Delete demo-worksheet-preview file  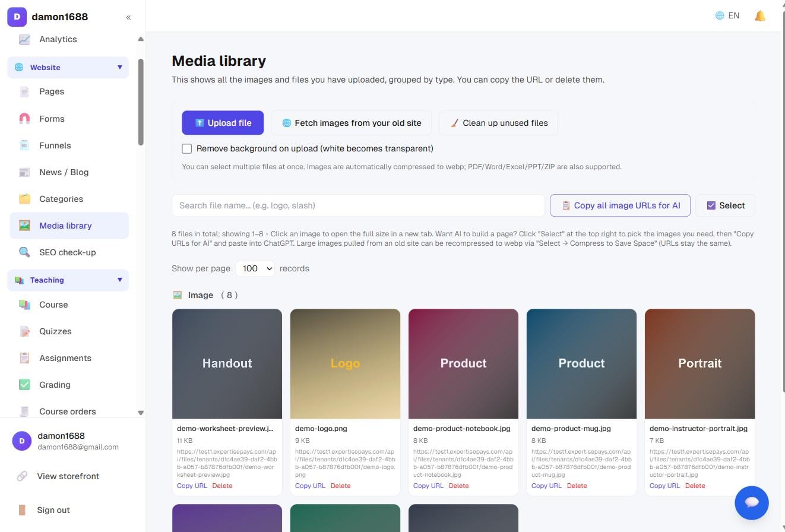222,486
